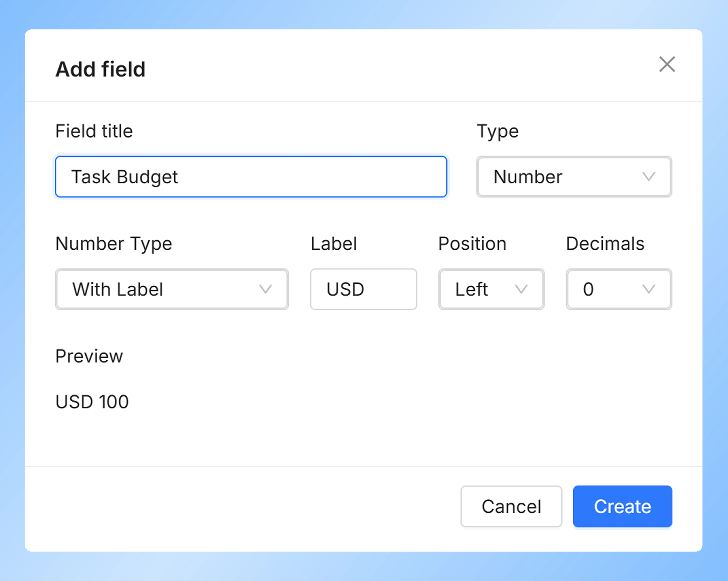The width and height of the screenshot is (728, 581).
Task: Click the Decimals column label
Action: click(x=605, y=243)
